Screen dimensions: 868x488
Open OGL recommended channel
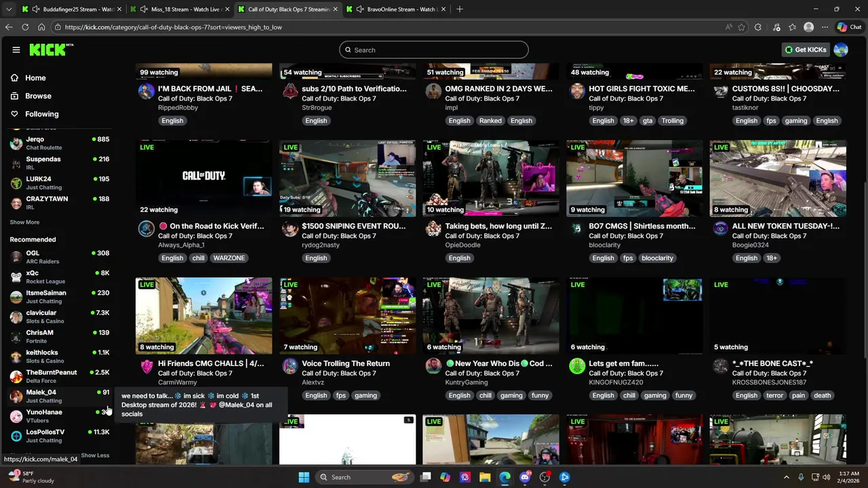60,257
